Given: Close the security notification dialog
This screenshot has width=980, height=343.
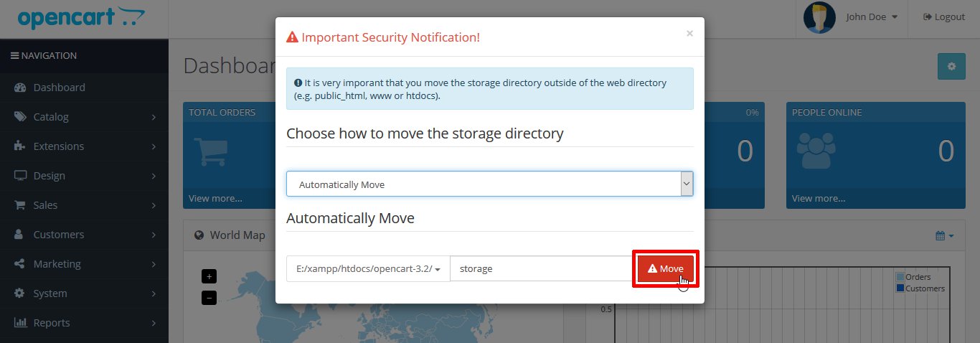Looking at the screenshot, I should click(x=689, y=33).
